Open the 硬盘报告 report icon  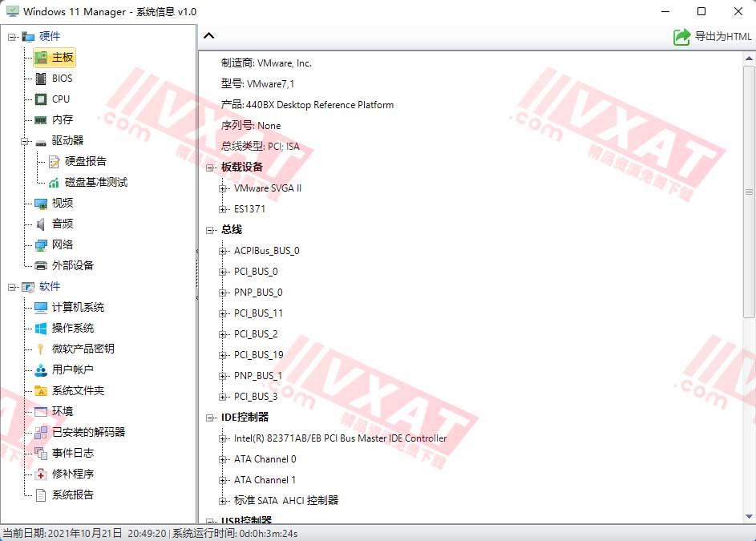click(54, 162)
